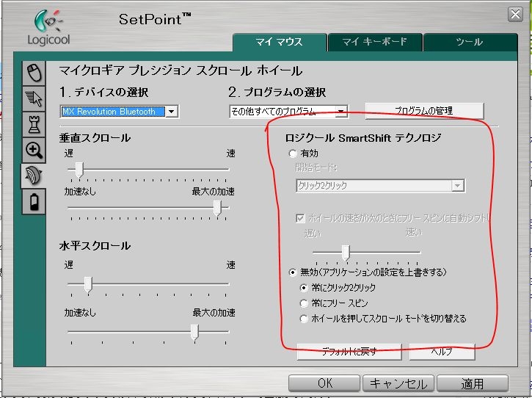Click the ヘルプ button
Viewport: 532px width, 398px height.
click(x=442, y=352)
